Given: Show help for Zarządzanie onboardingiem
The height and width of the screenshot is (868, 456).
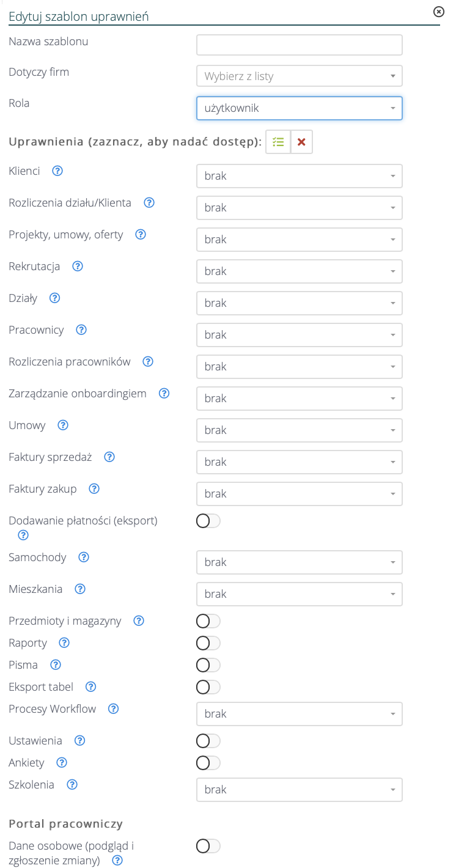Looking at the screenshot, I should (164, 394).
